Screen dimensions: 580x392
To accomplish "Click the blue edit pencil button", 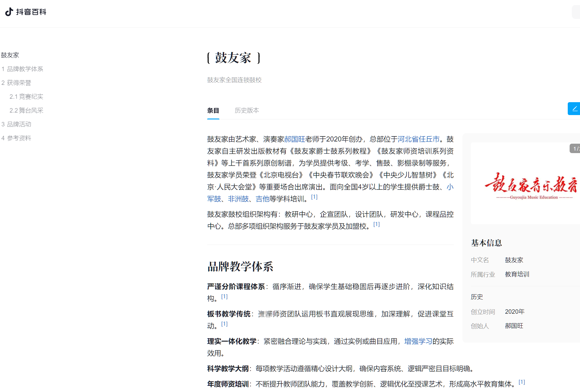I will pos(574,109).
